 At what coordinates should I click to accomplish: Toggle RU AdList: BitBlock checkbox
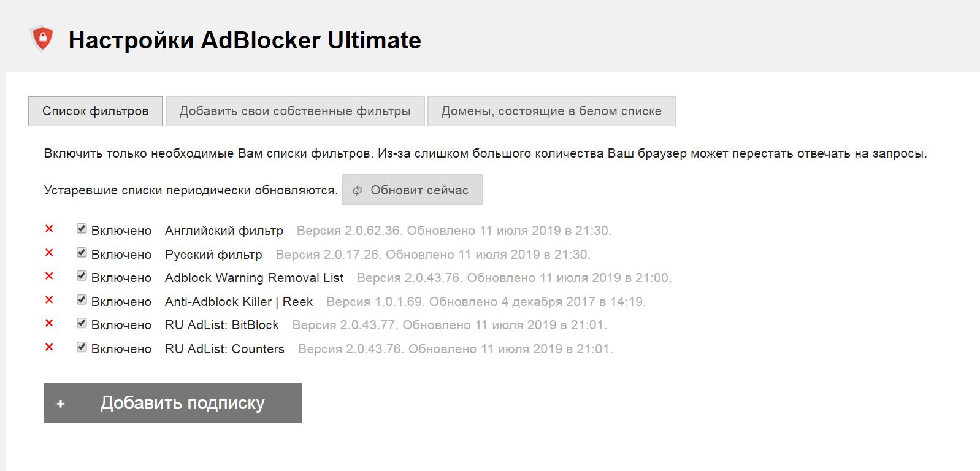pos(82,323)
